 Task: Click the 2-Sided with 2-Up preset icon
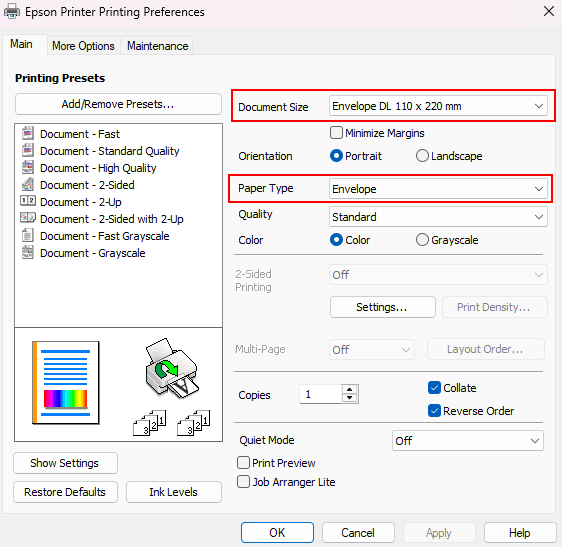[28, 218]
